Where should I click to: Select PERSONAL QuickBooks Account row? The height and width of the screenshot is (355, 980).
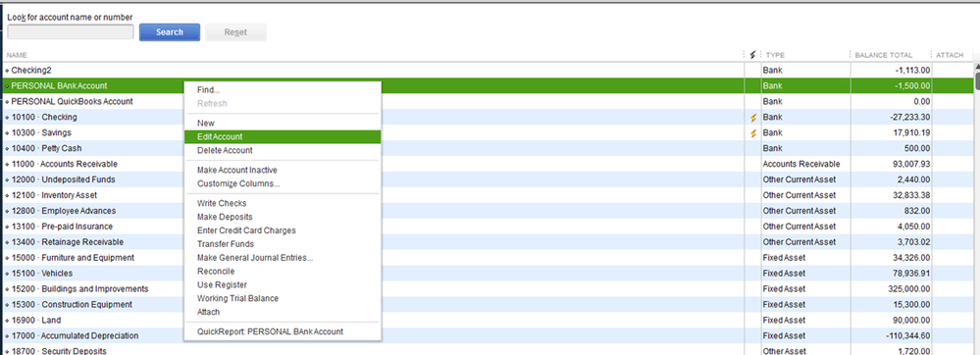pos(488,101)
